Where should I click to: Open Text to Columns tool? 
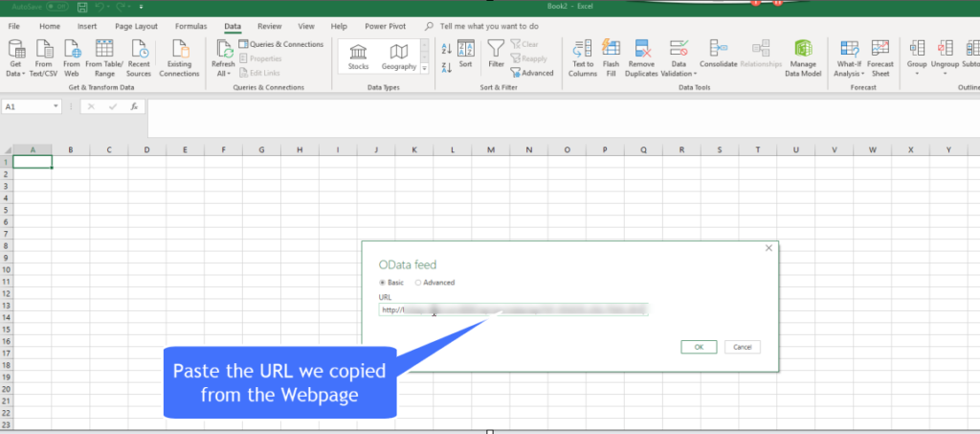point(582,50)
